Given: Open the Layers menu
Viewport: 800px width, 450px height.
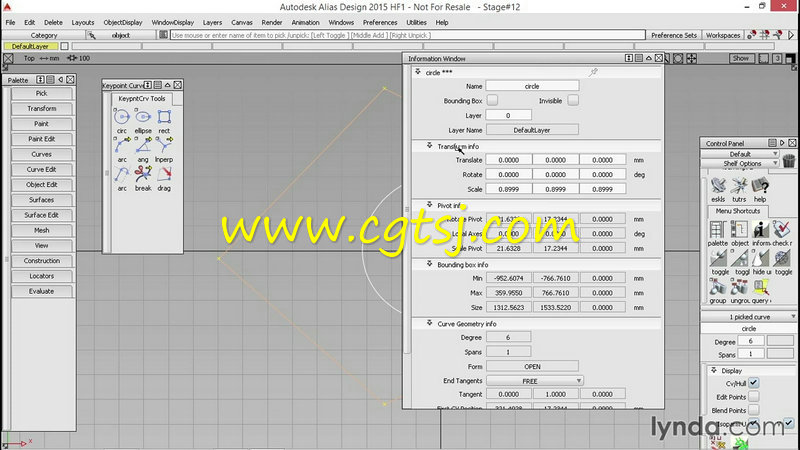Looking at the screenshot, I should click(x=212, y=22).
